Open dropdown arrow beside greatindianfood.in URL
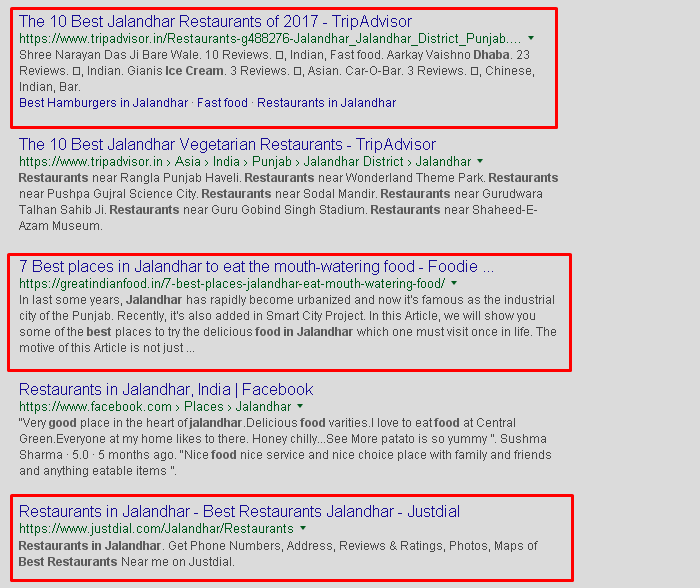700x588 pixels. [454, 283]
